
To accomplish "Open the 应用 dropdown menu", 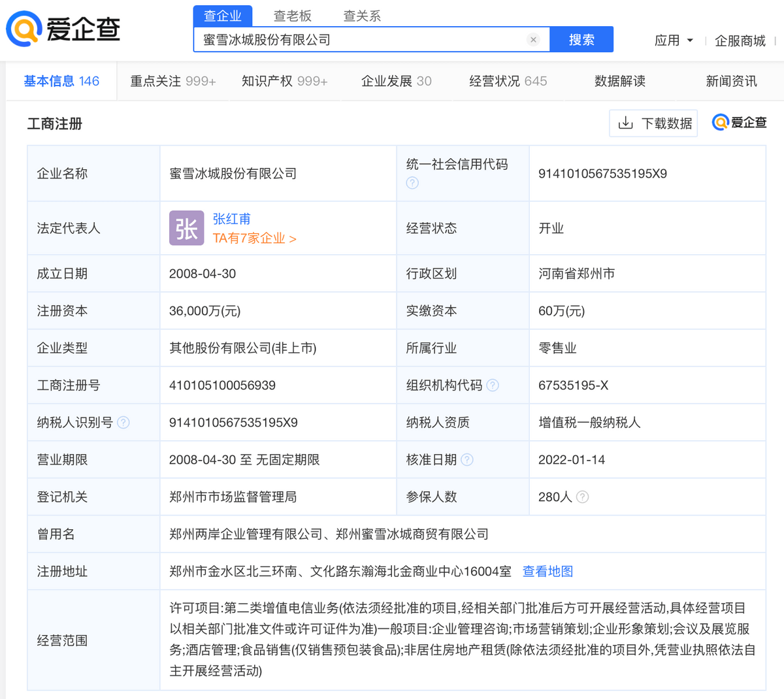I will click(x=674, y=41).
